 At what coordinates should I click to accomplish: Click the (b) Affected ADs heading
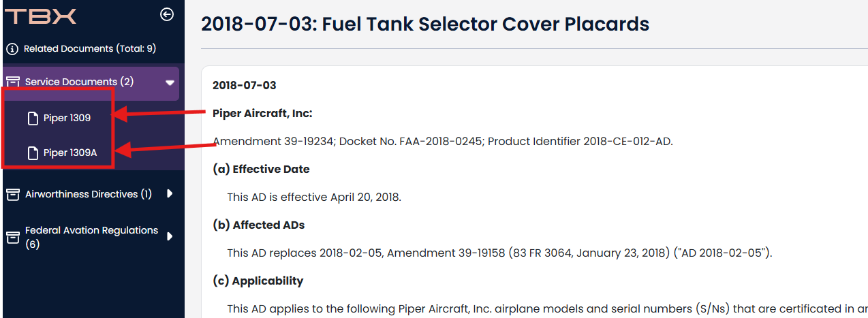259,225
